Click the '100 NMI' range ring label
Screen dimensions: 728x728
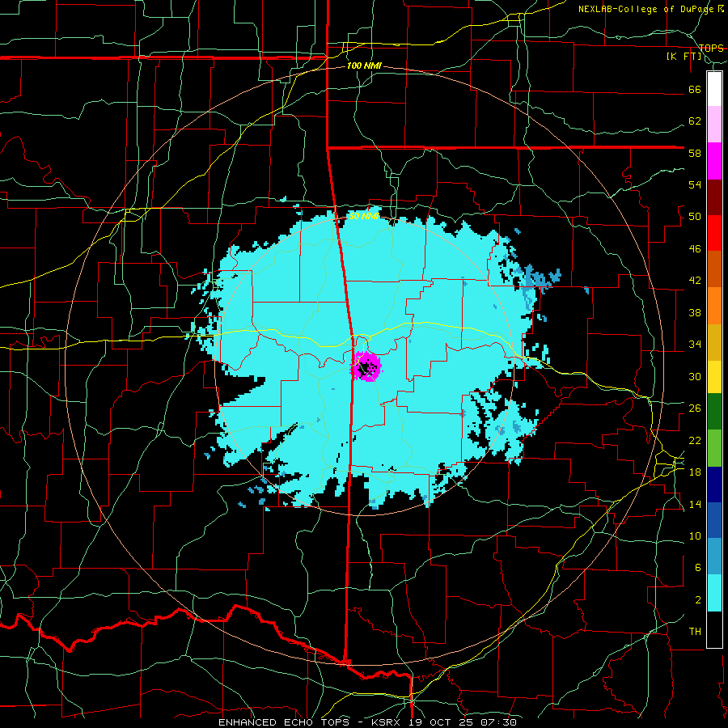[364, 66]
